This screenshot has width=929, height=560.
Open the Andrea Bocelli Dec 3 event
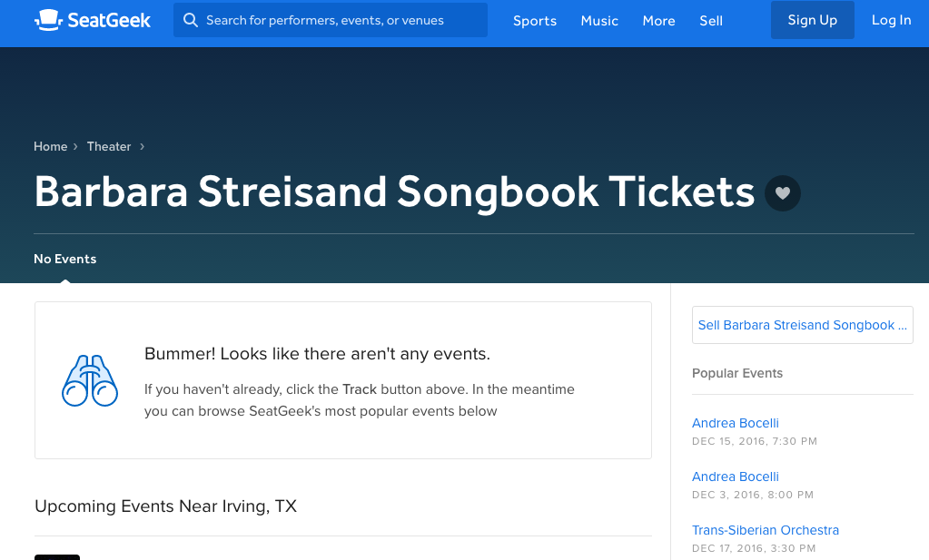tap(736, 476)
